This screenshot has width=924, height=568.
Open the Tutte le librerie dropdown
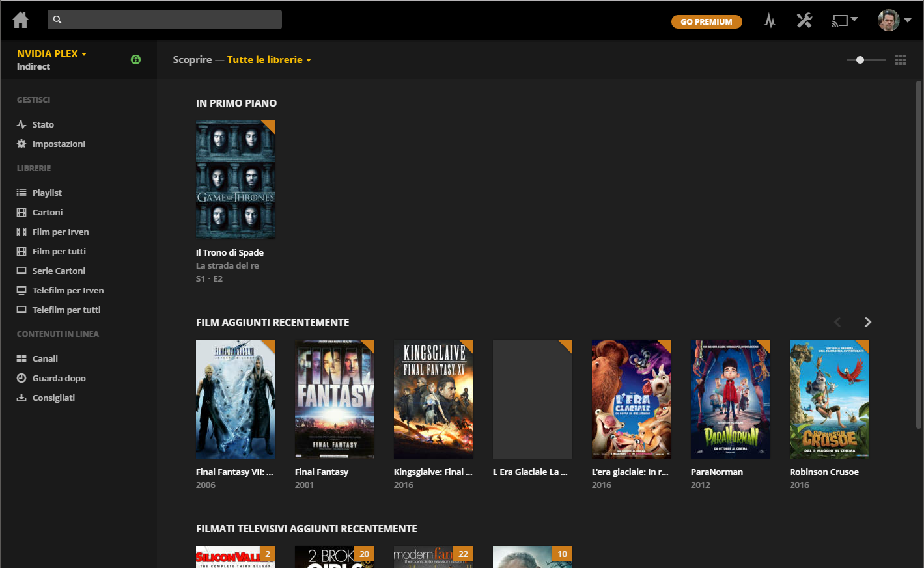click(269, 60)
